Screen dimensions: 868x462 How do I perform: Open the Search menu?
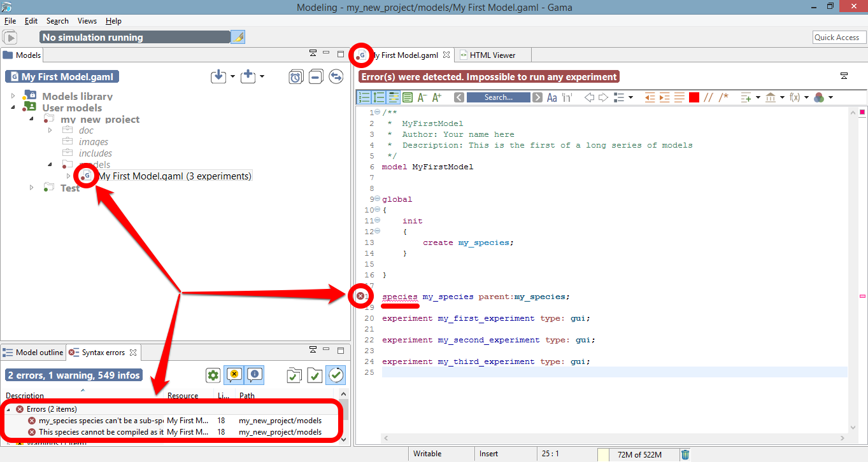pos(57,21)
